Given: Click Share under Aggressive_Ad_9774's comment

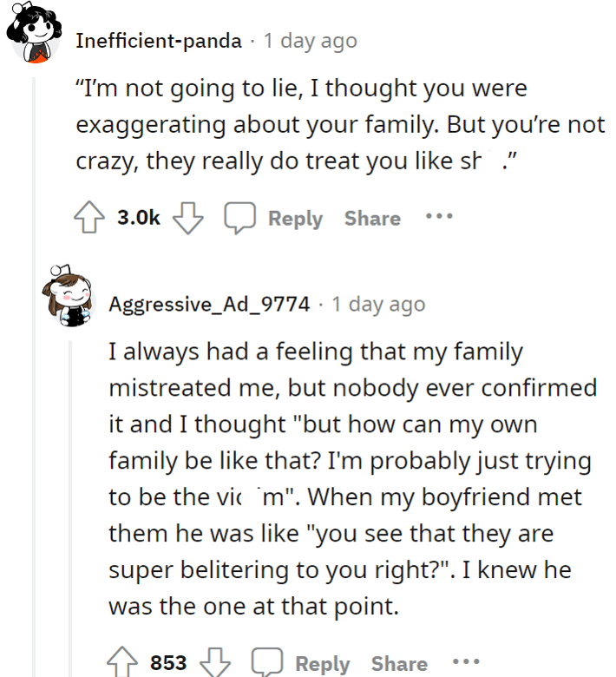Looking at the screenshot, I should tap(399, 663).
